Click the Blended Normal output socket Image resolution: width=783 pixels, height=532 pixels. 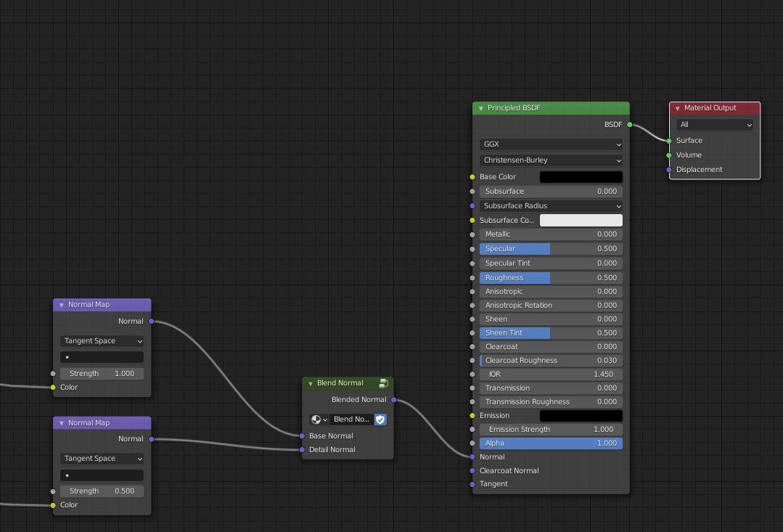pos(394,400)
